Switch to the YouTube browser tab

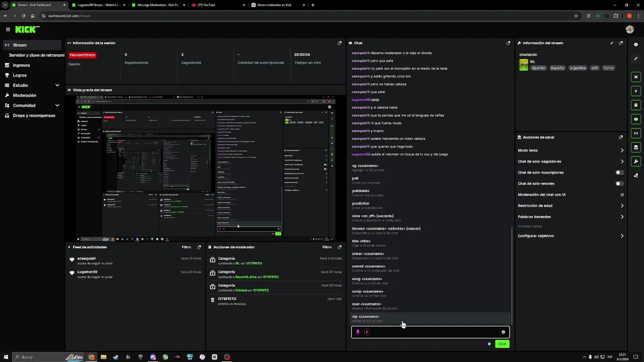click(x=217, y=5)
